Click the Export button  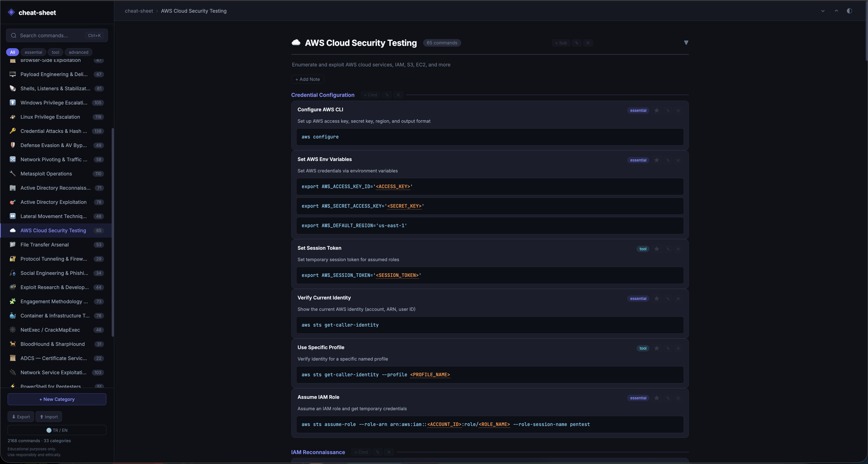tap(21, 417)
